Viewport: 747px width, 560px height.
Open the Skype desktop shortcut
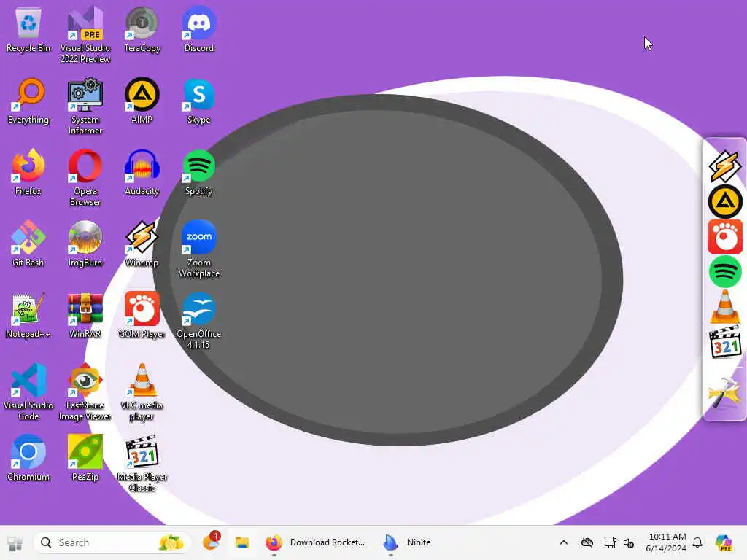click(198, 101)
